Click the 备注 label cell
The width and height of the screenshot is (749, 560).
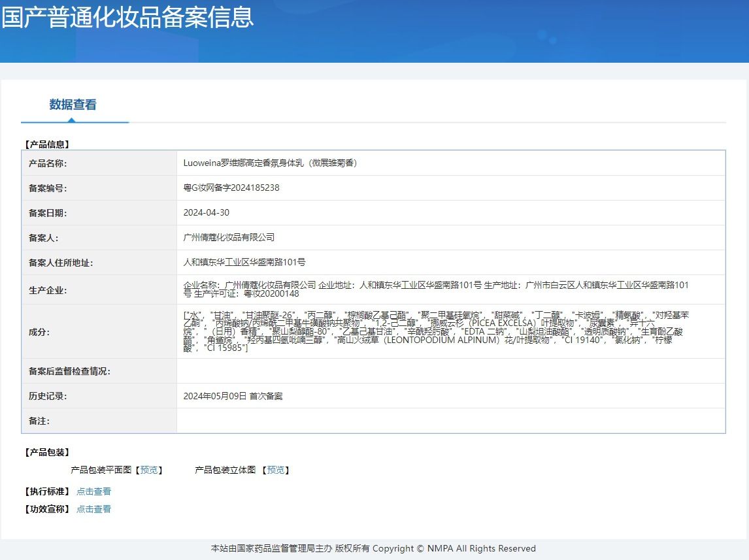pos(99,421)
